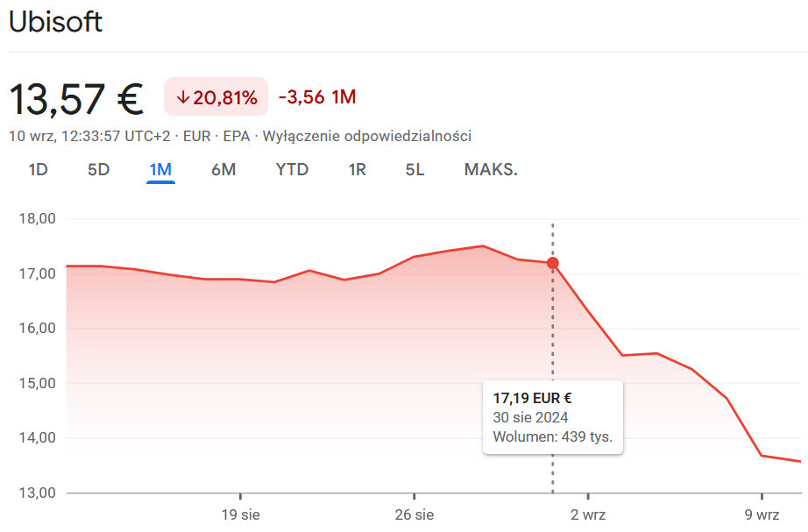Show MAKS. full price history

(x=491, y=169)
